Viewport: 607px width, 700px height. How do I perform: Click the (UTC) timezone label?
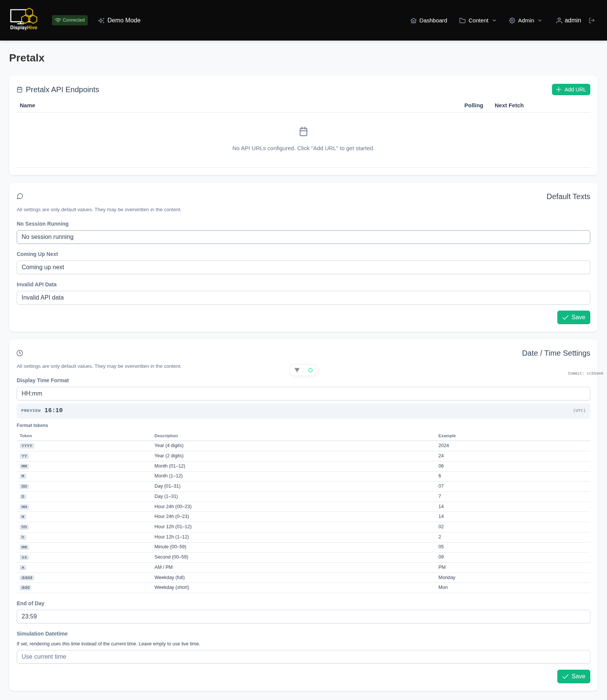coord(579,411)
